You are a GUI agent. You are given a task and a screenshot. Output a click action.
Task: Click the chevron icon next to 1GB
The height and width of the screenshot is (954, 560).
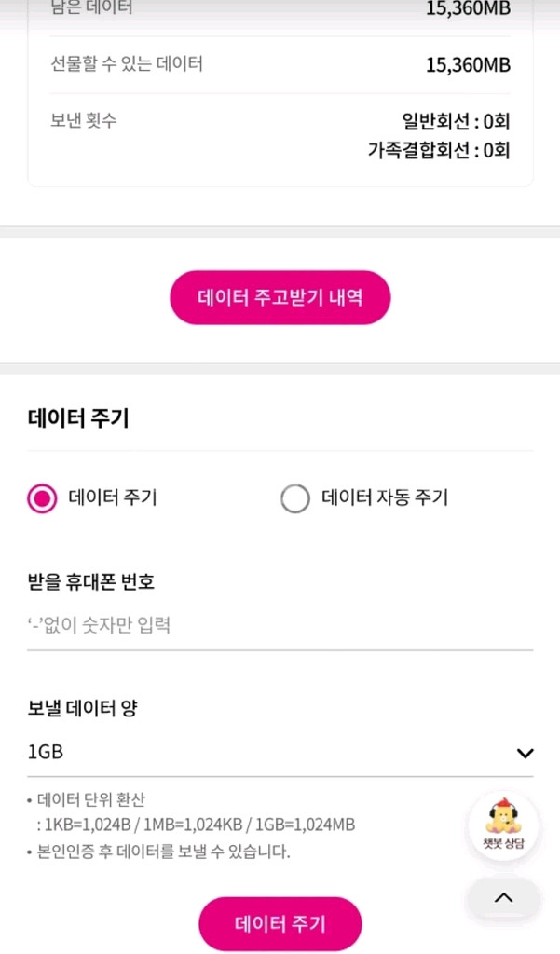[x=525, y=753]
